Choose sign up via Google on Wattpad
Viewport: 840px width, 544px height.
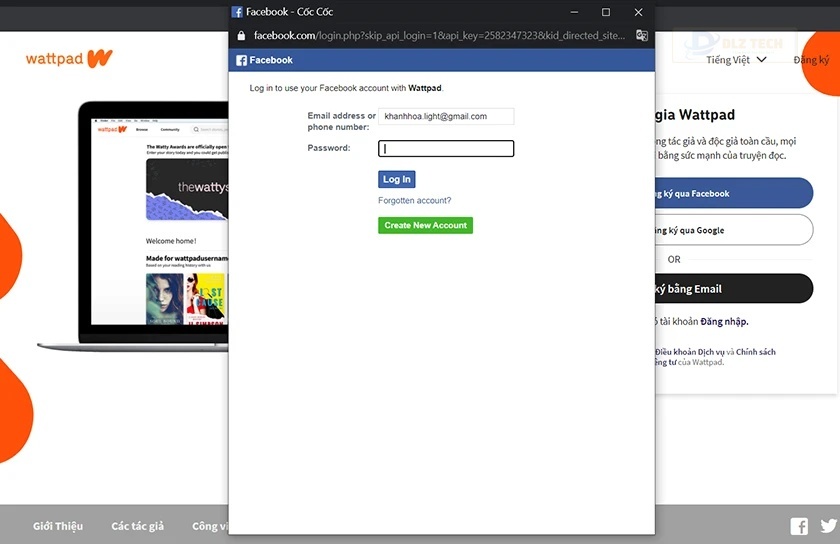[733, 230]
